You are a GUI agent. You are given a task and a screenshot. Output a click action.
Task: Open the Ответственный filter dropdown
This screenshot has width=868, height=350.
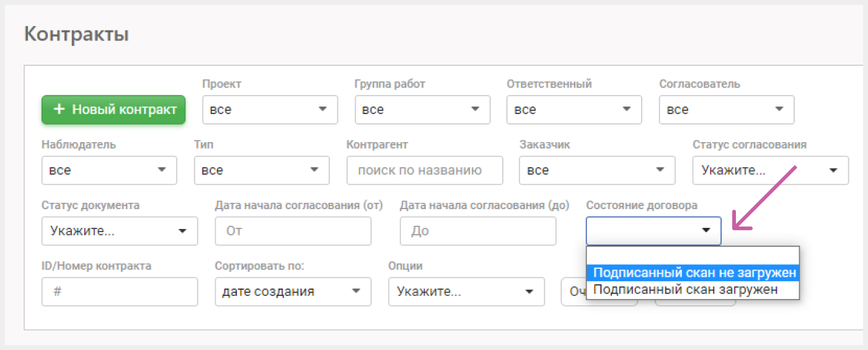[575, 110]
